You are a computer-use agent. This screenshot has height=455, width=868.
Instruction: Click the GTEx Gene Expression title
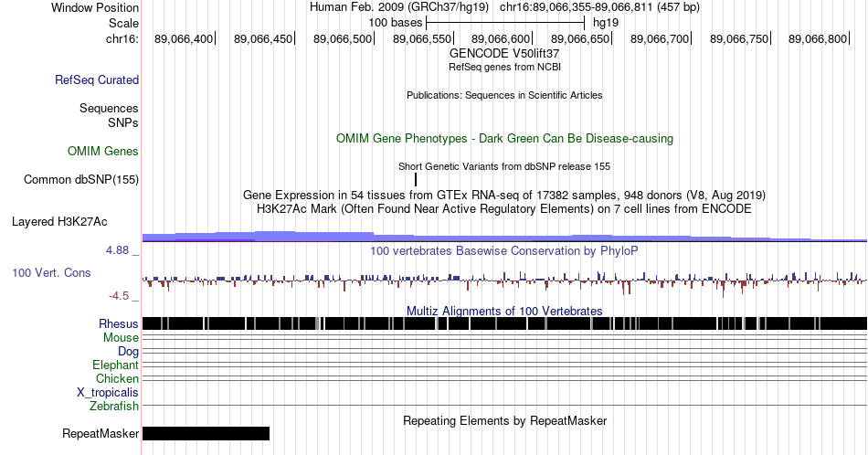coord(504,195)
